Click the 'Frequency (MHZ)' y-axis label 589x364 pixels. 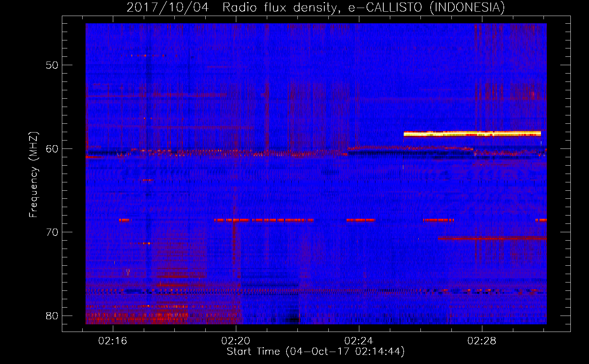click(x=33, y=175)
